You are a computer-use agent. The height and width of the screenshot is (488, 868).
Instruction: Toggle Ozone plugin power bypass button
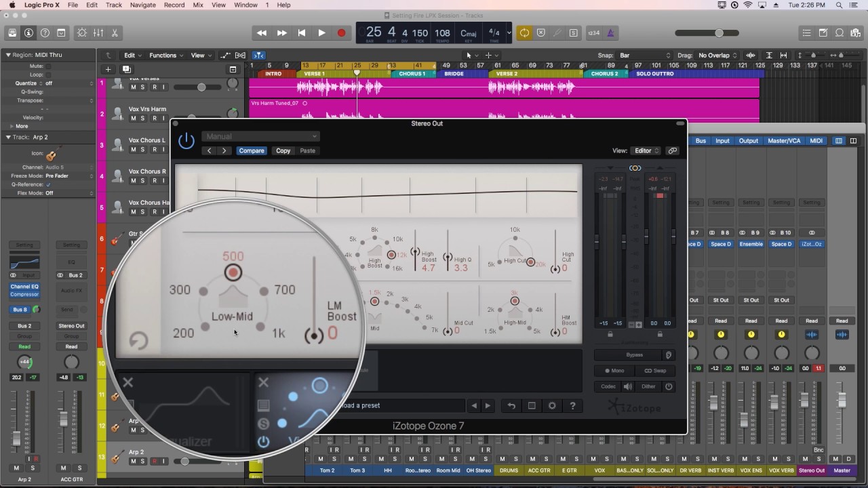click(186, 140)
